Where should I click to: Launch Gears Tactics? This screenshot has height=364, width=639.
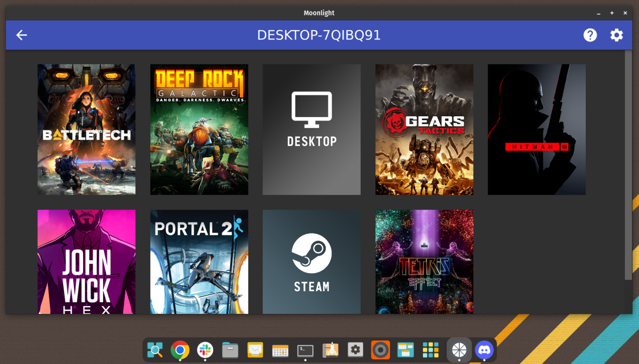pos(424,129)
